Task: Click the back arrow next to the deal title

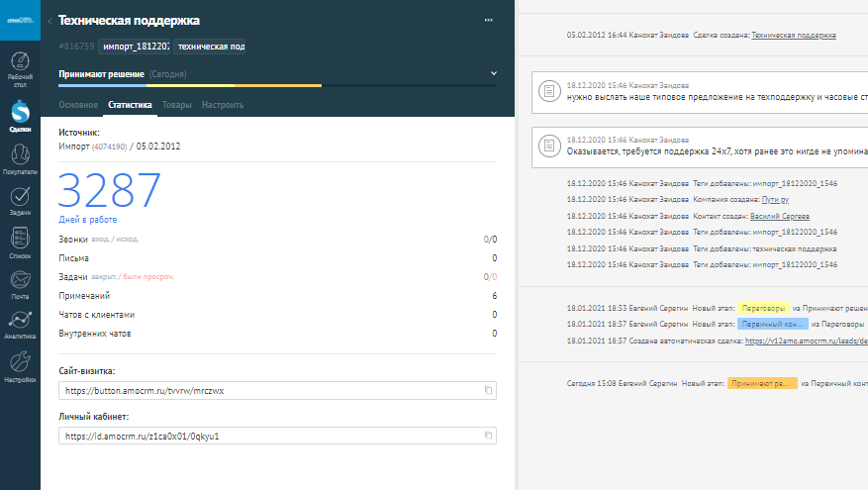Action: click(x=50, y=21)
